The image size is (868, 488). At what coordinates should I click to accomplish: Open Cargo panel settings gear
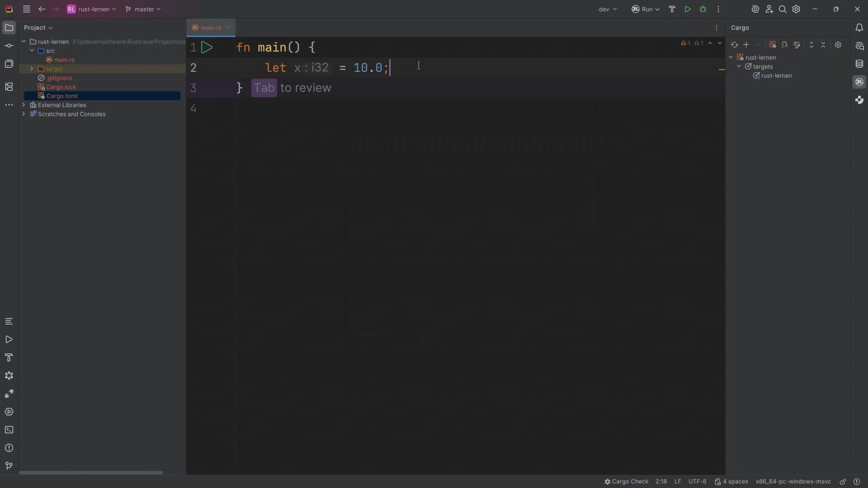tap(838, 45)
